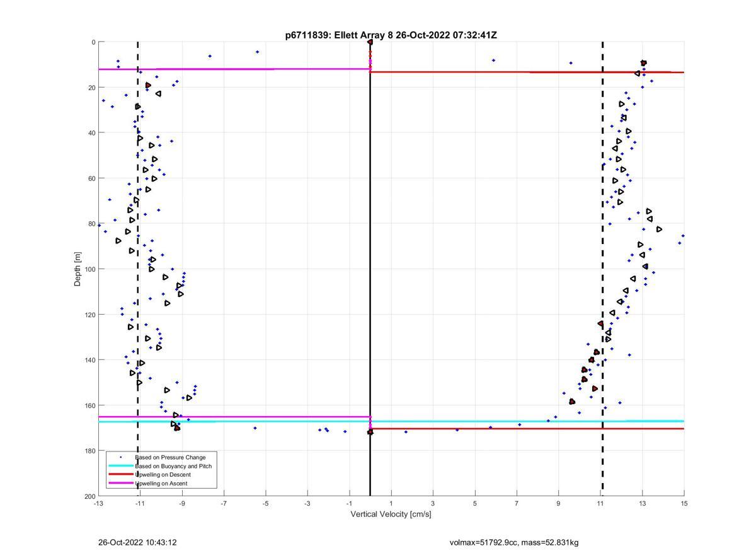Click the red line sample in legend

point(121,475)
